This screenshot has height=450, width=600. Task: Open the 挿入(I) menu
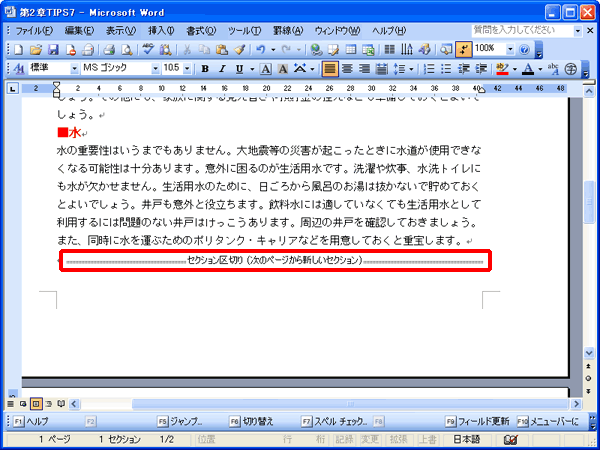tap(161, 31)
